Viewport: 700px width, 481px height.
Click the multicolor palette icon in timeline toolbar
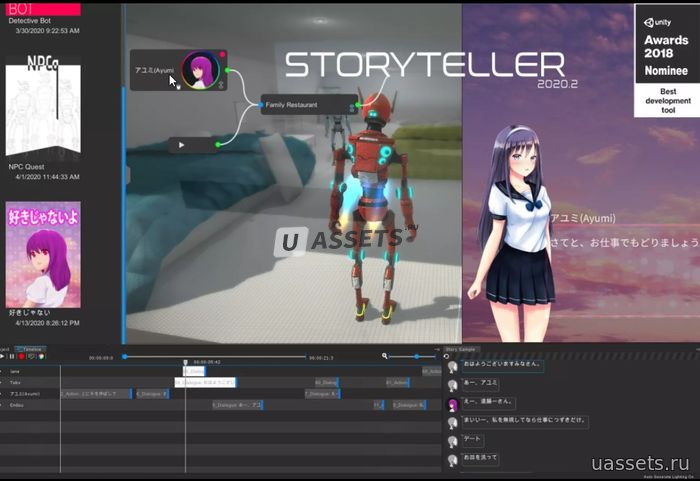pos(42,356)
